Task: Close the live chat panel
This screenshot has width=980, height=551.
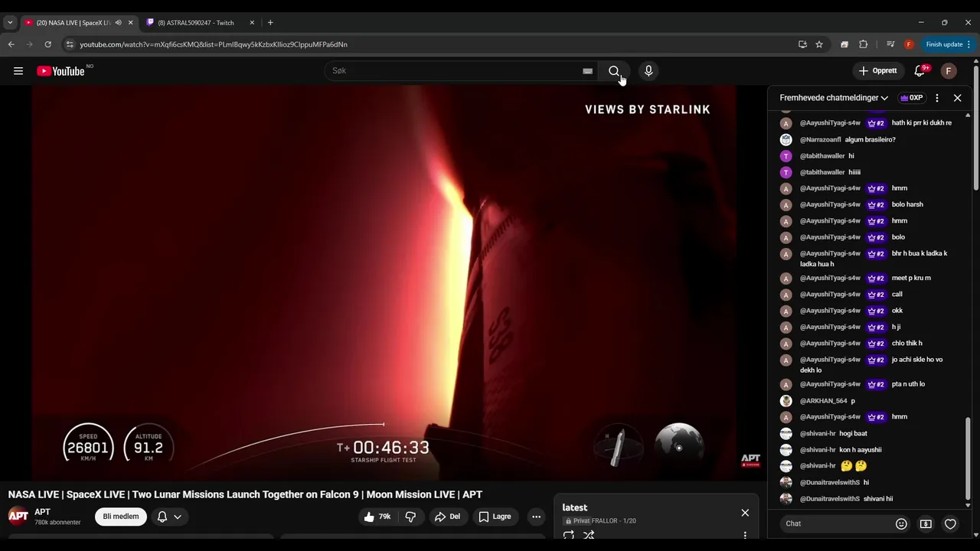Action: pyautogui.click(x=957, y=98)
